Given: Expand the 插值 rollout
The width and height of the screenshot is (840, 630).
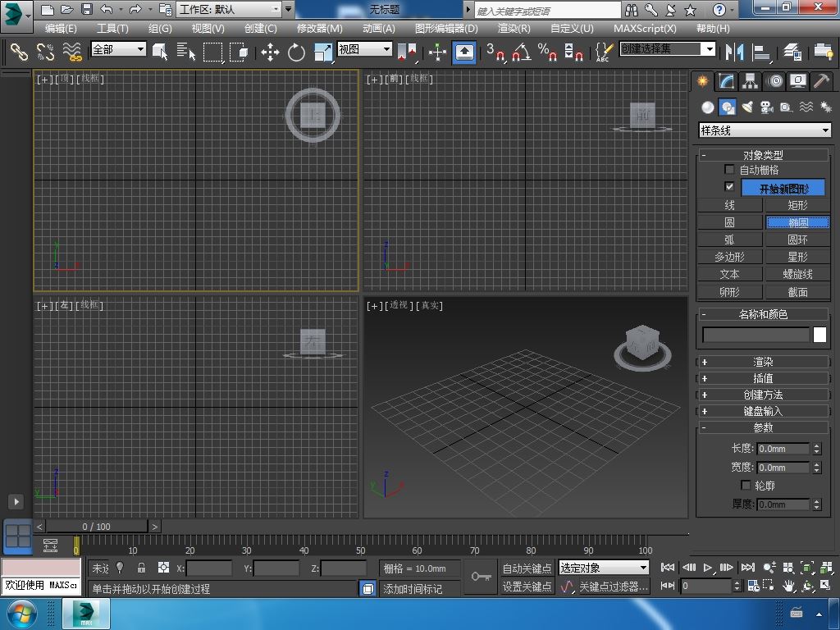Looking at the screenshot, I should click(763, 378).
